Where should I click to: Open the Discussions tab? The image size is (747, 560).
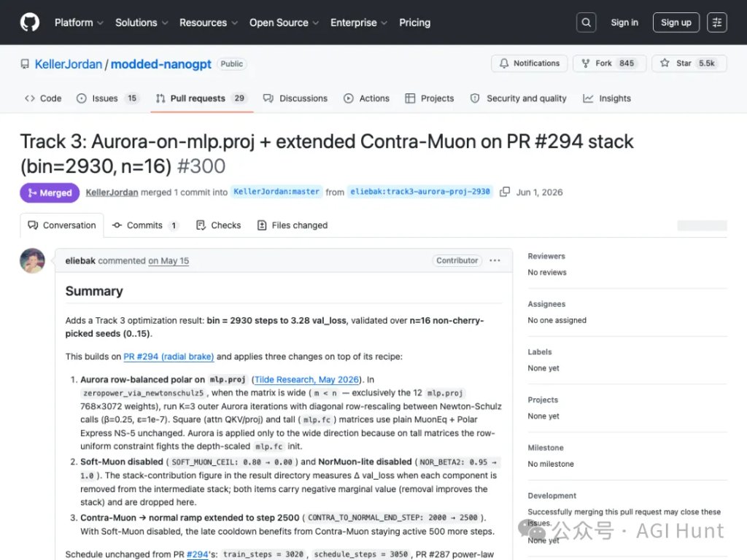(295, 98)
